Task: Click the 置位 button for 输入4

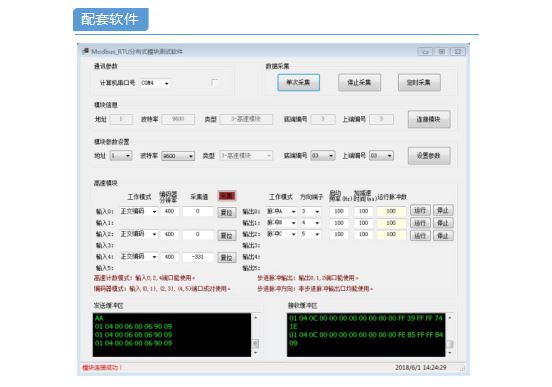Action: (x=227, y=258)
